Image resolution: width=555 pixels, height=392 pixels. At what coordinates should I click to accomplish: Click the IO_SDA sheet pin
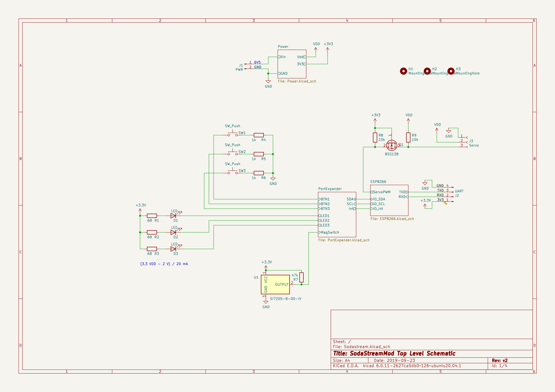pos(378,199)
